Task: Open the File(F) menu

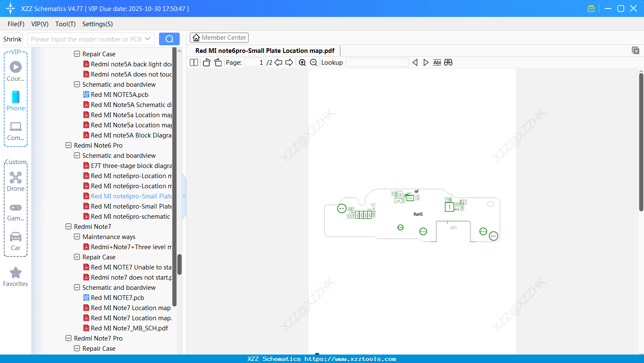Action: coord(16,24)
